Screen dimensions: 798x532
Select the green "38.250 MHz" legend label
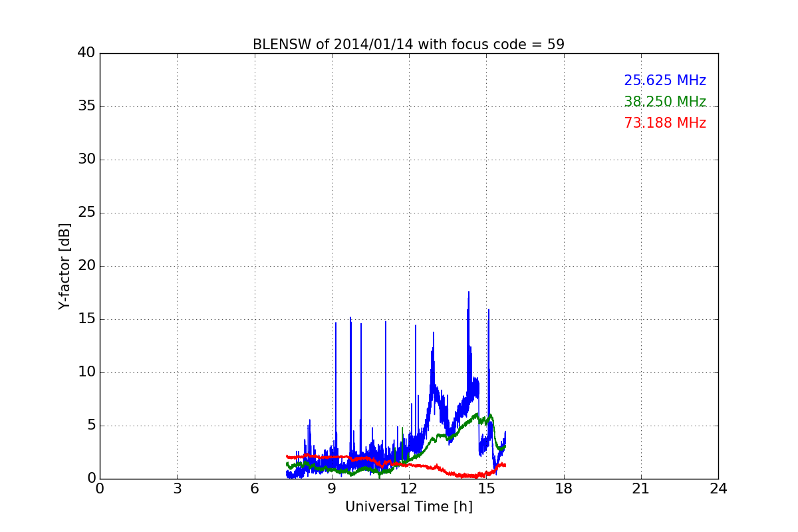[x=665, y=102]
